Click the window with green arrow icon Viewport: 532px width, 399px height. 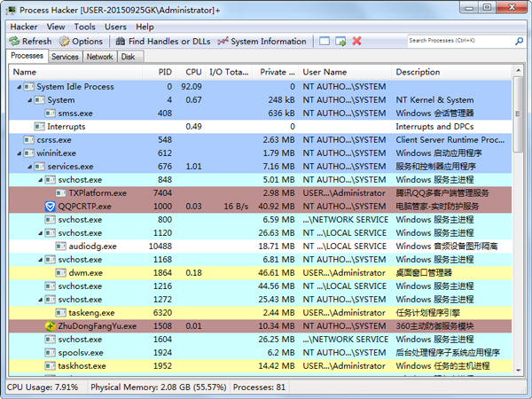[x=340, y=41]
